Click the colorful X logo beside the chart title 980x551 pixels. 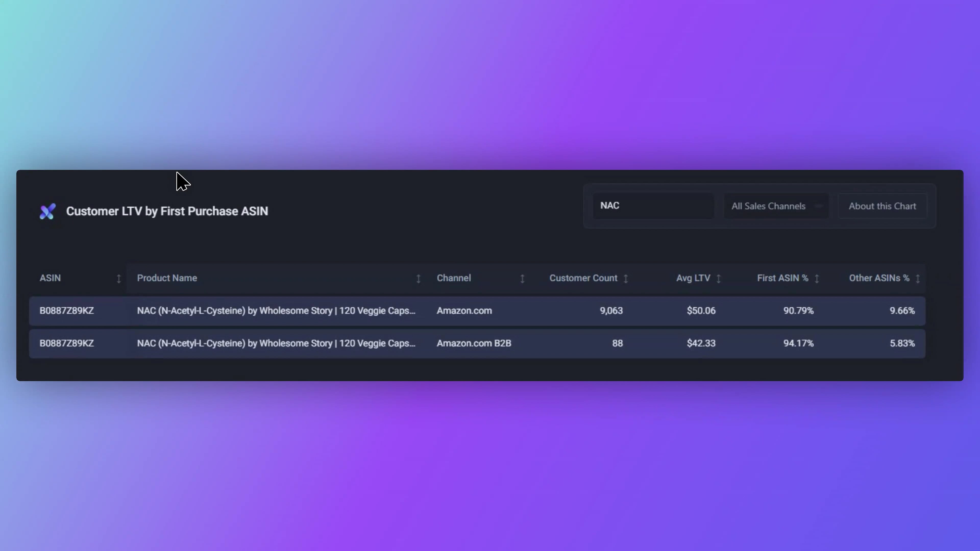(x=47, y=211)
